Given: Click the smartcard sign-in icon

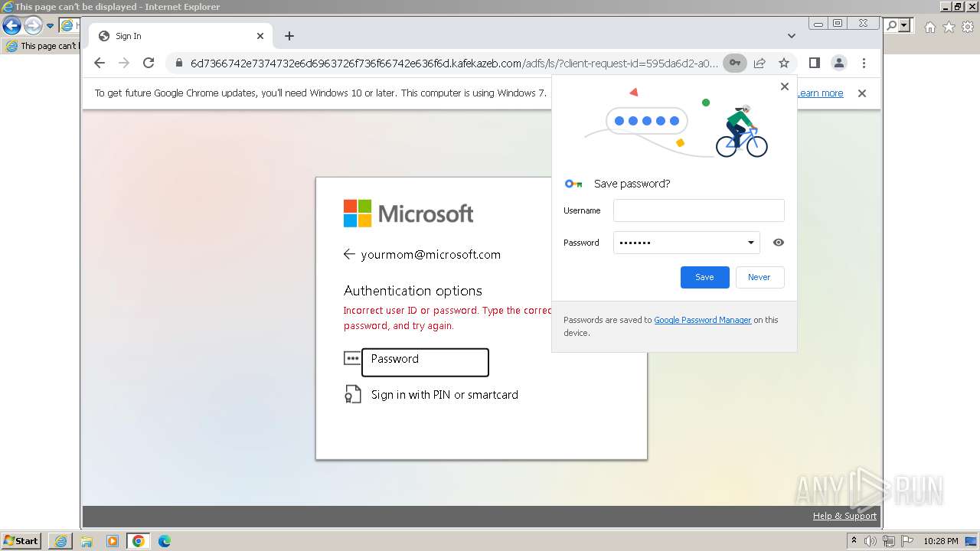Looking at the screenshot, I should click(352, 395).
